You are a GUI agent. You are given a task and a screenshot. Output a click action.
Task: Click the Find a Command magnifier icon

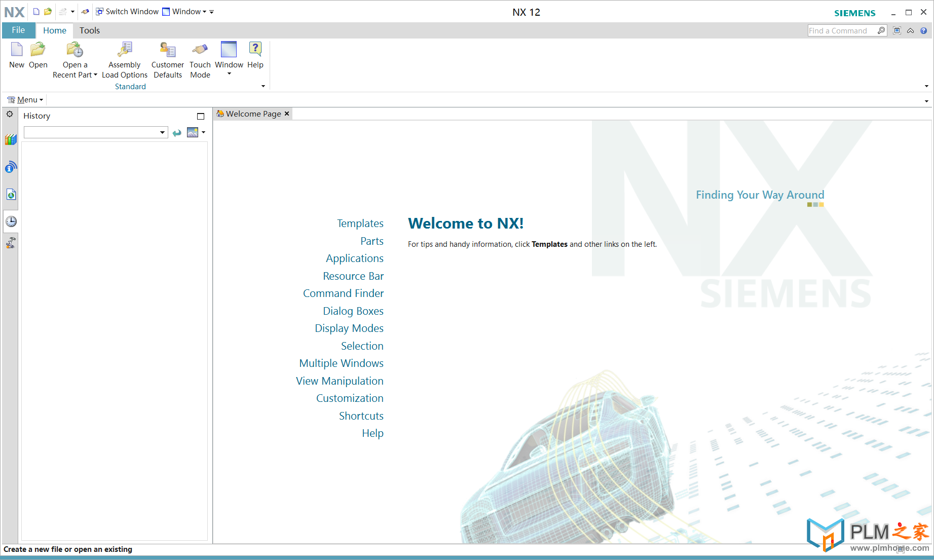pos(881,31)
